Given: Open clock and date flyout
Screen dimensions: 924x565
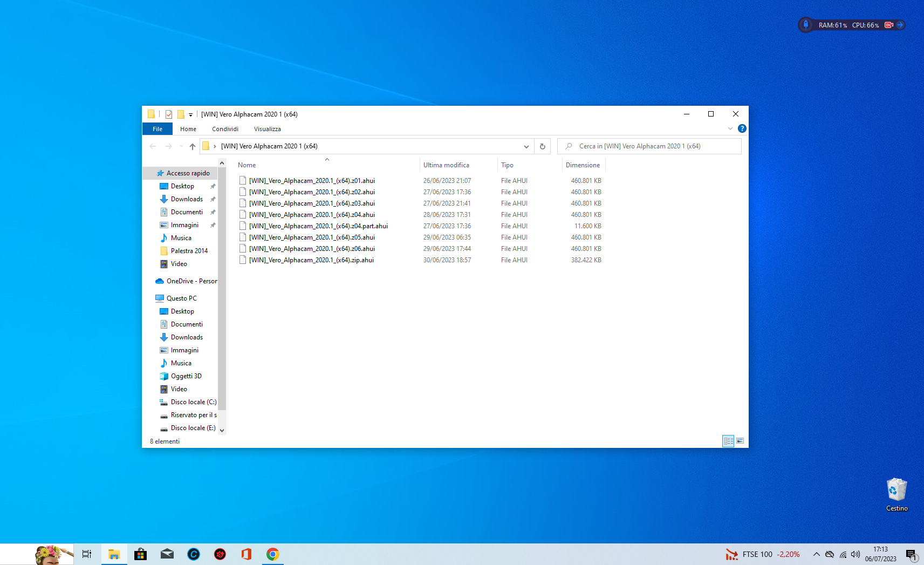Looking at the screenshot, I should pyautogui.click(x=881, y=554).
